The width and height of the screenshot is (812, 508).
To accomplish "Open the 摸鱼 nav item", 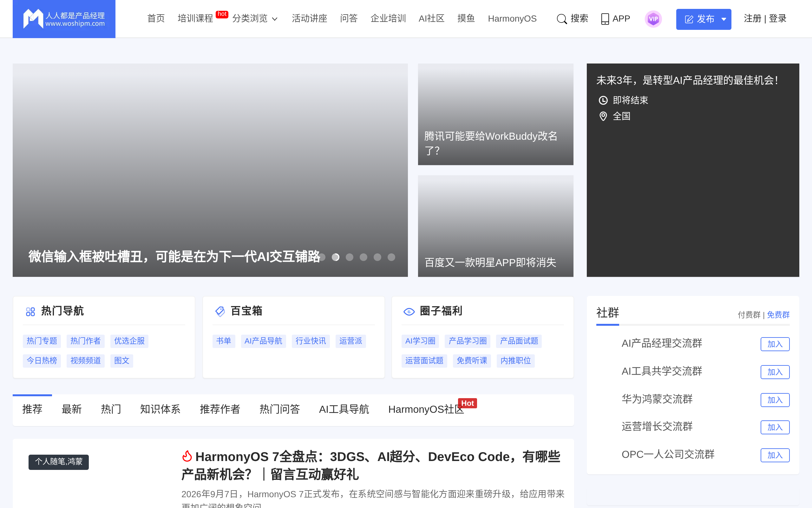I will click(466, 18).
